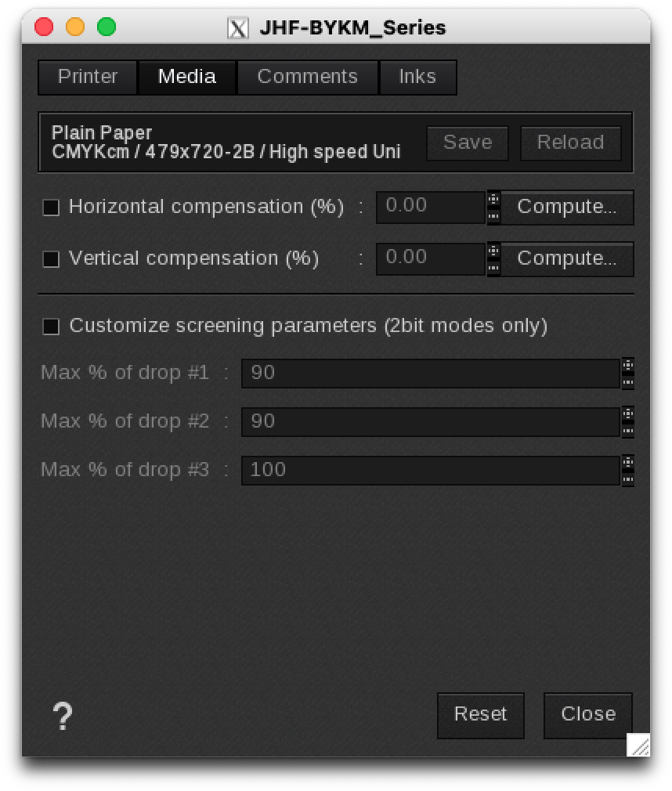Click the Reset button

pyautogui.click(x=480, y=714)
